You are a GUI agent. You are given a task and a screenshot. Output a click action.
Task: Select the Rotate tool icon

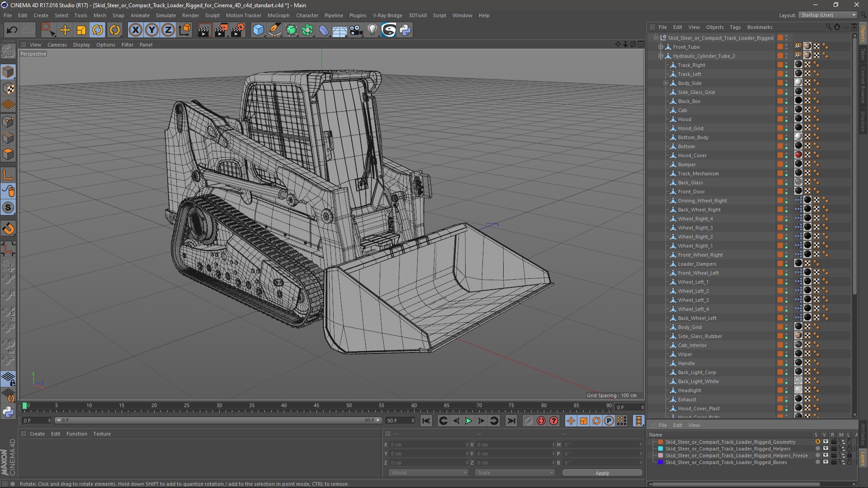[98, 30]
